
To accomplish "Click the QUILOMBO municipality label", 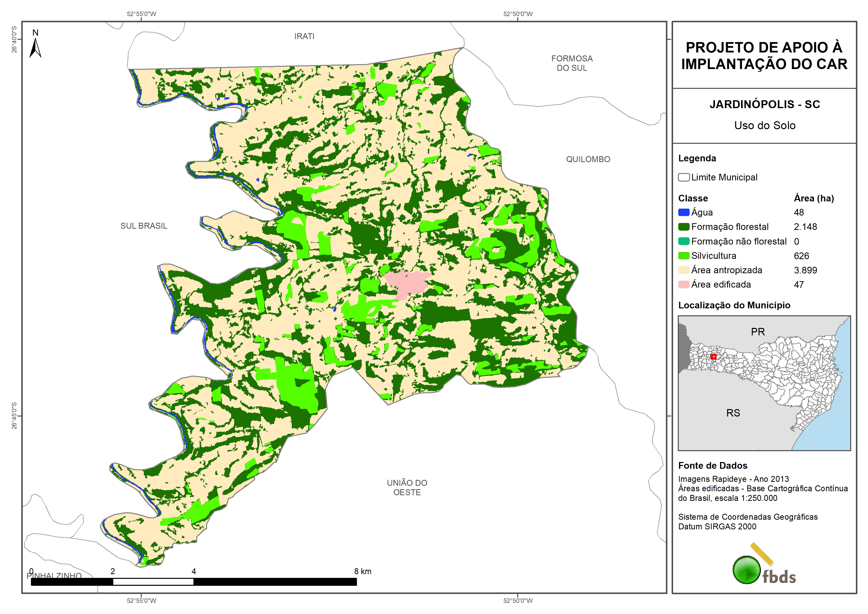I will tap(588, 159).
